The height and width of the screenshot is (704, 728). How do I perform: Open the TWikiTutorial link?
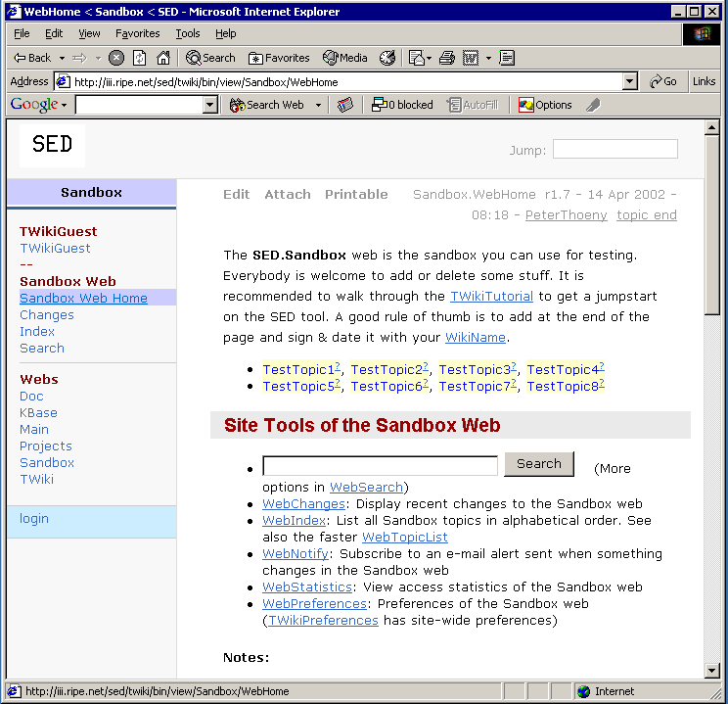point(491,296)
